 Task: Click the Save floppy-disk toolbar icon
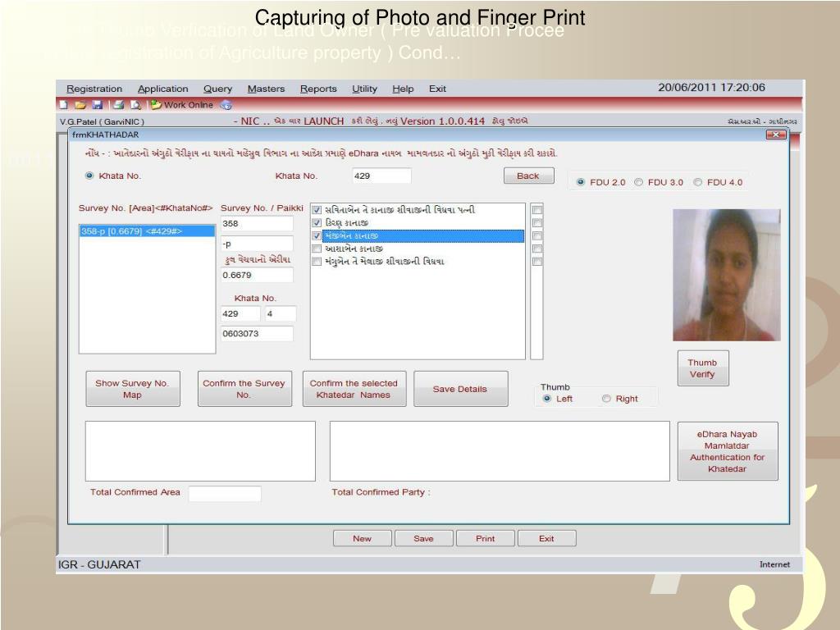point(97,105)
